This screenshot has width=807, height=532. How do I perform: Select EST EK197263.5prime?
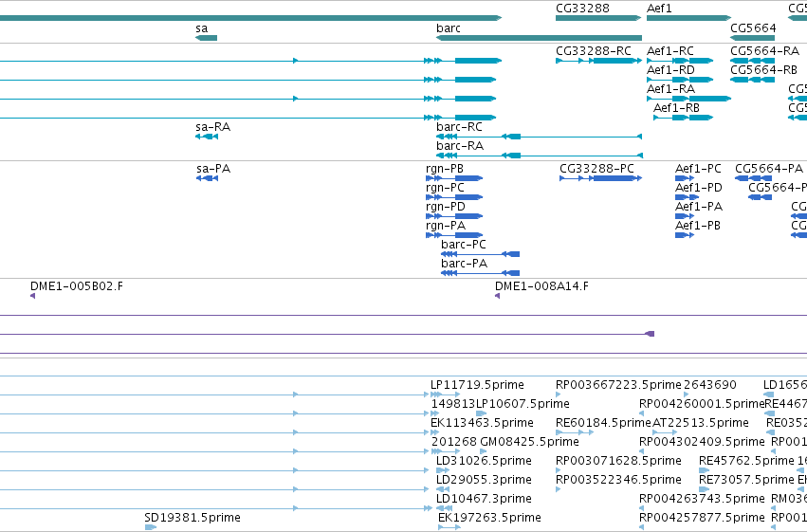449,527
